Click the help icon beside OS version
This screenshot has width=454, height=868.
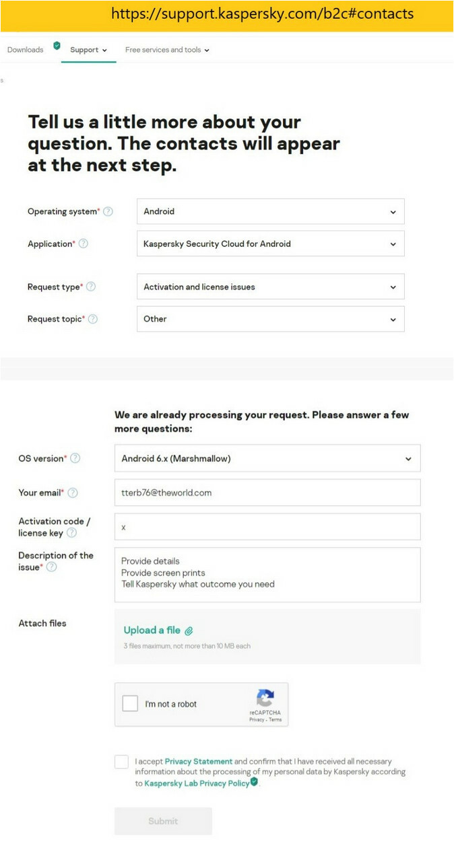pyautogui.click(x=75, y=458)
